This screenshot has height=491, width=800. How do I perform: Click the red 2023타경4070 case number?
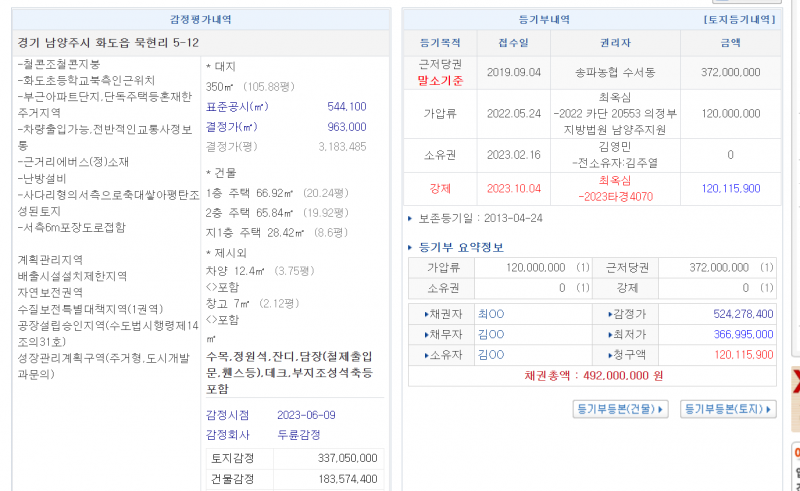(x=615, y=197)
